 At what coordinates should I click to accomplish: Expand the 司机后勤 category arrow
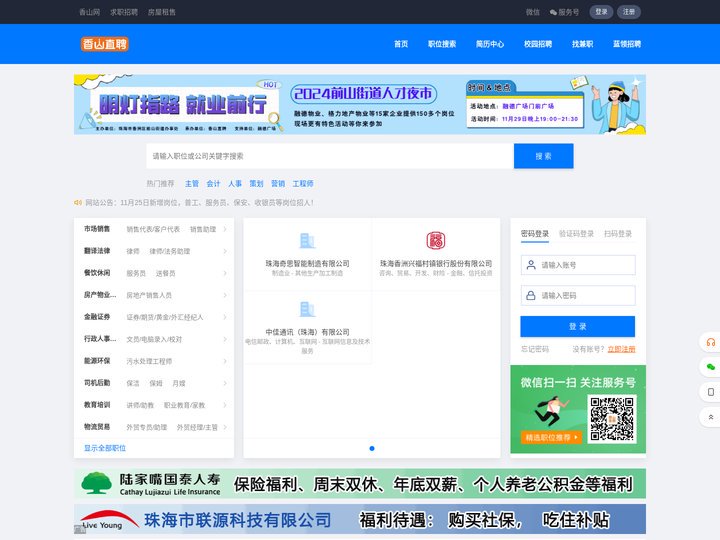[225, 383]
